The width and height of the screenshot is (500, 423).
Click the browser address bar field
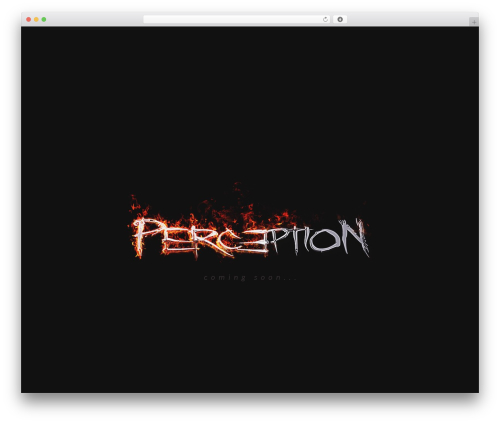click(237, 19)
